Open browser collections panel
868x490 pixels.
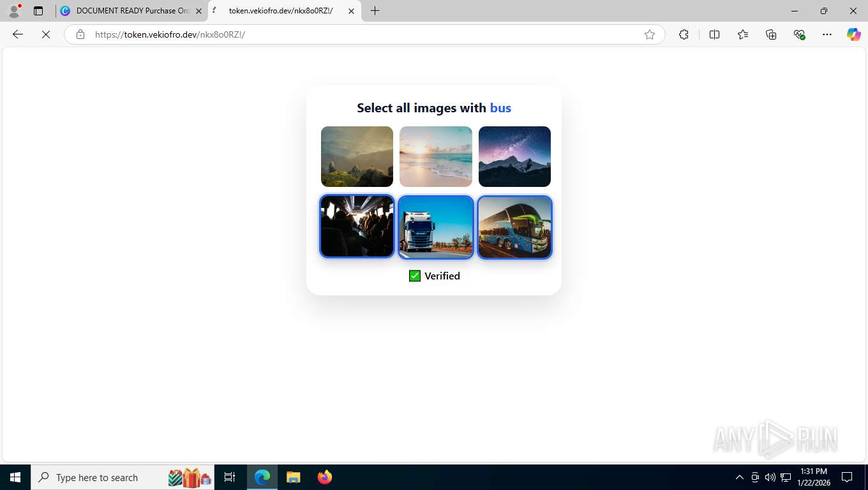point(771,34)
